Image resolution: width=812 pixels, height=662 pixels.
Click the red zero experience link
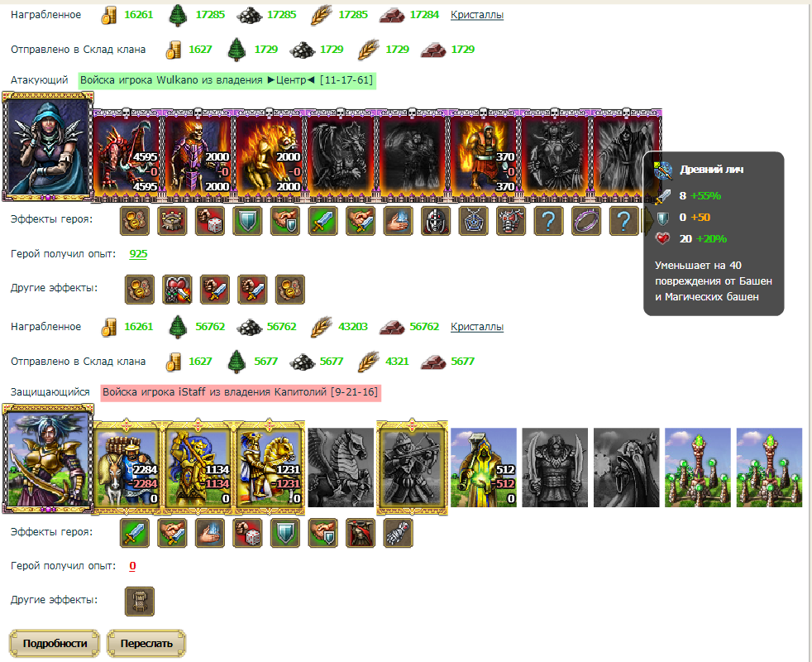point(132,566)
